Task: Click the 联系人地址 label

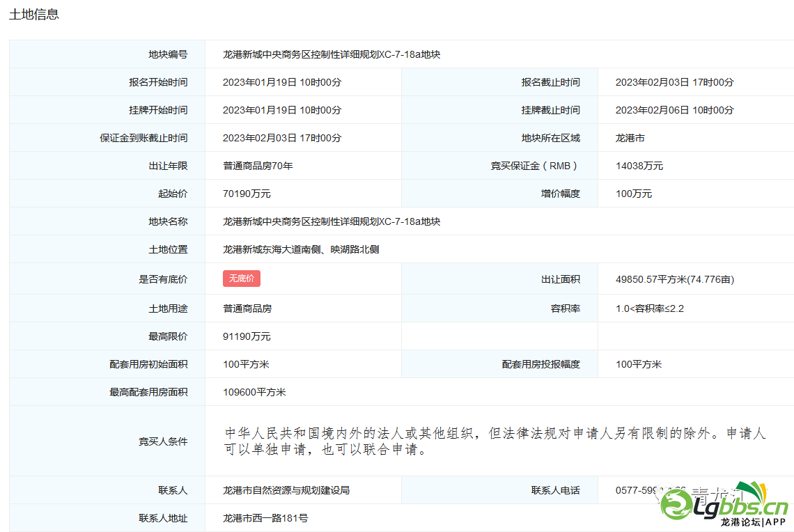Action: click(163, 518)
